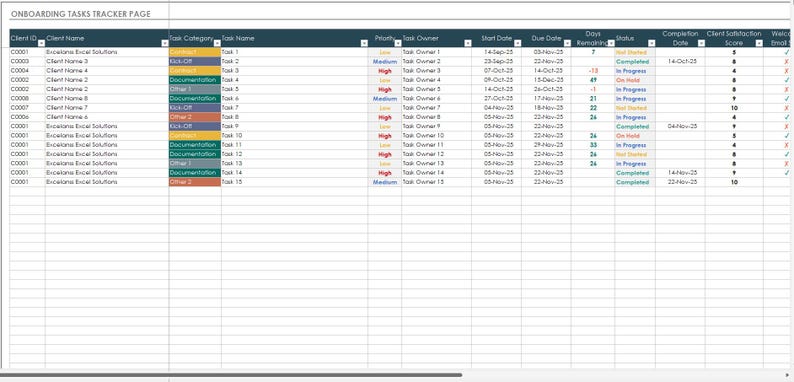Select satisfaction score 10 in Task 7 row
This screenshot has width=794, height=382.
coord(734,108)
